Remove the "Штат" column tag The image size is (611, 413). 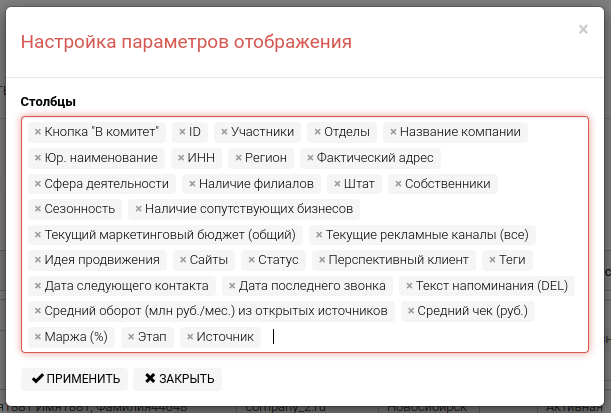(336, 184)
